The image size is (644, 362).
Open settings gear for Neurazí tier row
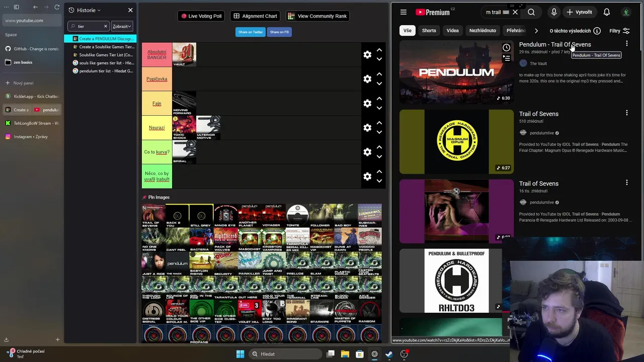coord(367,128)
